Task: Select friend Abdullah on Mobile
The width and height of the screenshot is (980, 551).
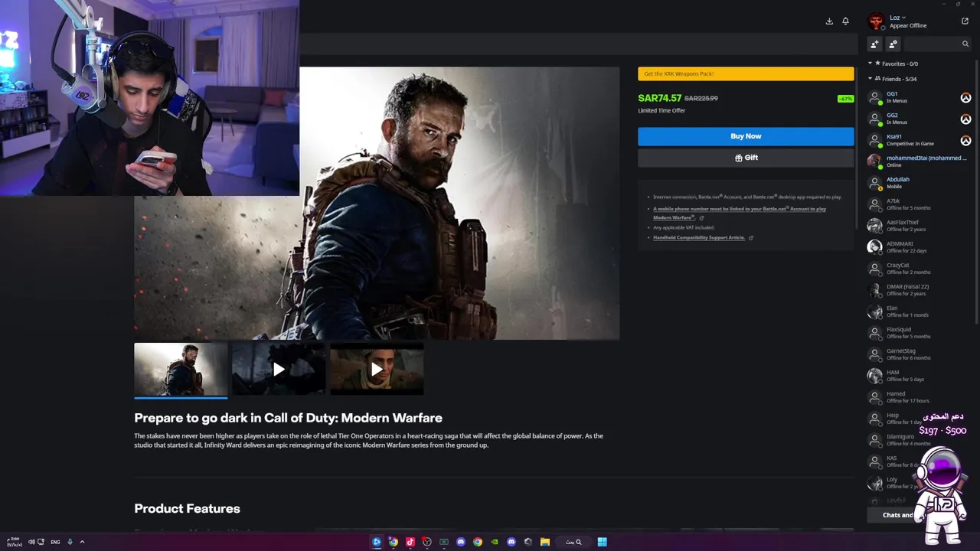Action: tap(919, 183)
